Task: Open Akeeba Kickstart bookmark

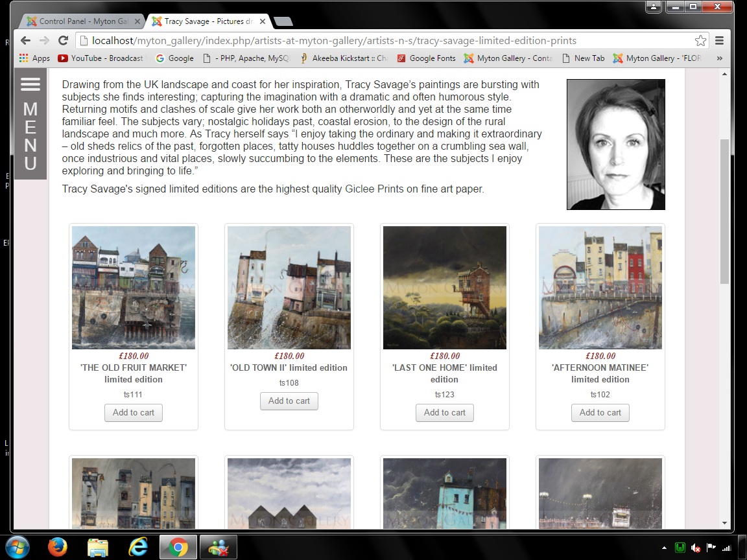Action: [344, 58]
